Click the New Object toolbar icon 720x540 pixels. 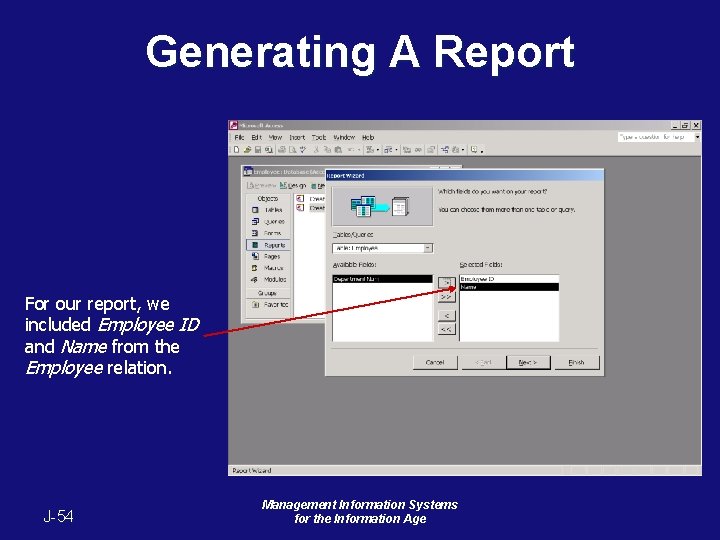pos(455,150)
